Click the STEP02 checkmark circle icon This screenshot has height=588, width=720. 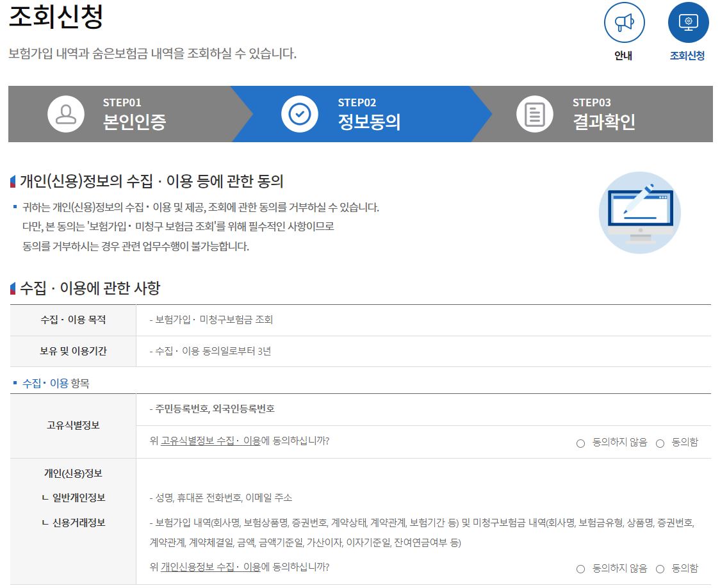coord(299,113)
